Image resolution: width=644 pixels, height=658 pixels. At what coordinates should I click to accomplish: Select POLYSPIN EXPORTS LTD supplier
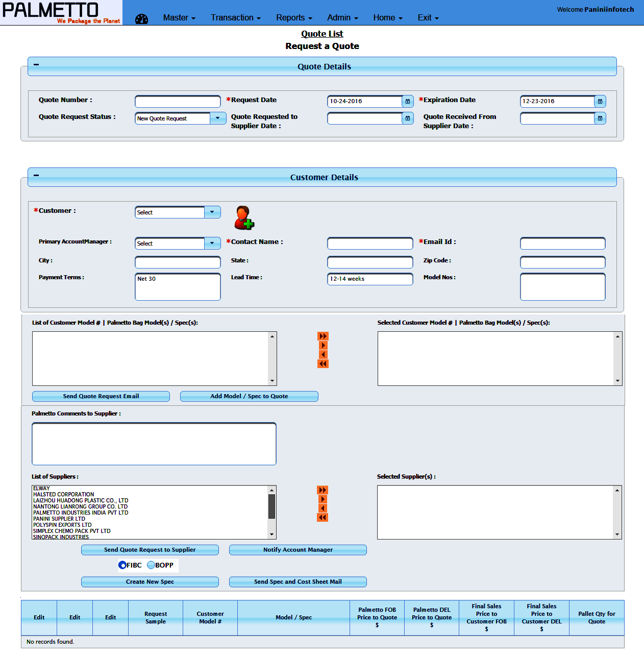click(x=62, y=525)
